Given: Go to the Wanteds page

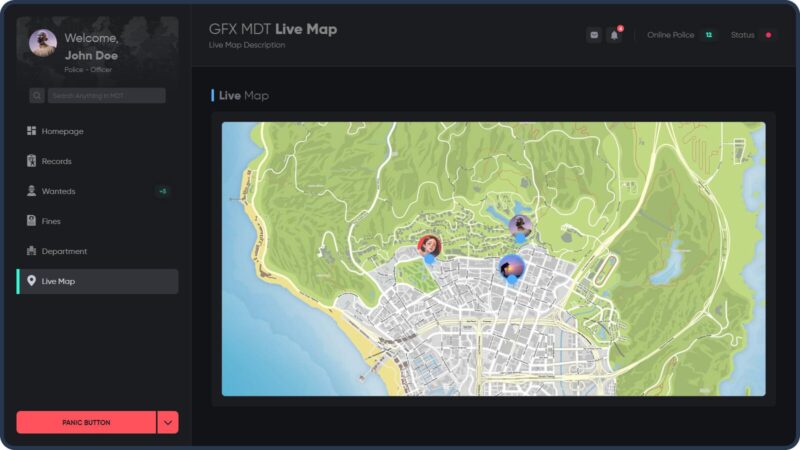Looking at the screenshot, I should coord(97,191).
